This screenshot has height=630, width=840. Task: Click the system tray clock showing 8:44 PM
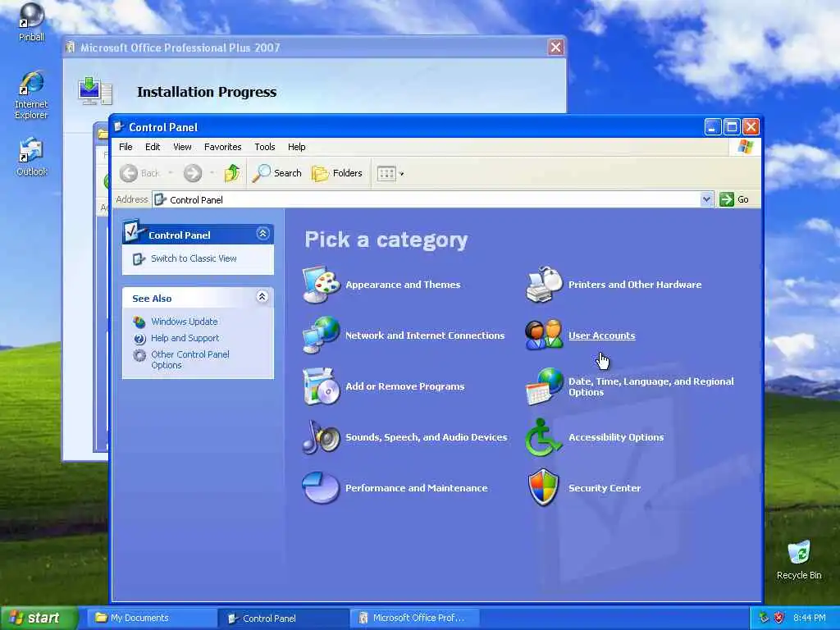[810, 618]
